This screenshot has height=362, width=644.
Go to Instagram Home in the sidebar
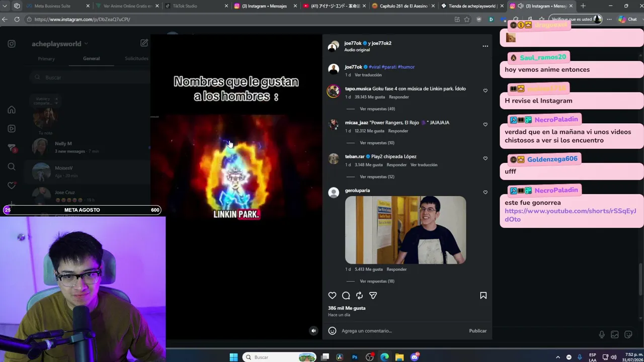point(12,110)
